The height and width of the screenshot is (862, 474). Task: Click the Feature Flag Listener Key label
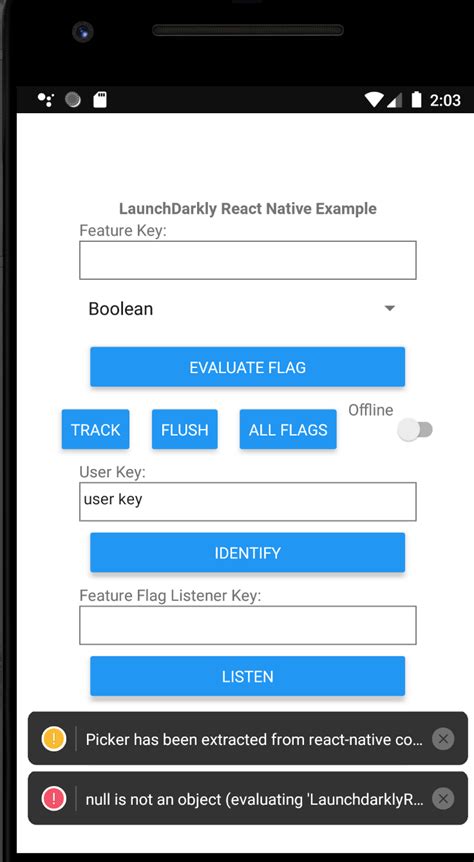click(x=170, y=595)
